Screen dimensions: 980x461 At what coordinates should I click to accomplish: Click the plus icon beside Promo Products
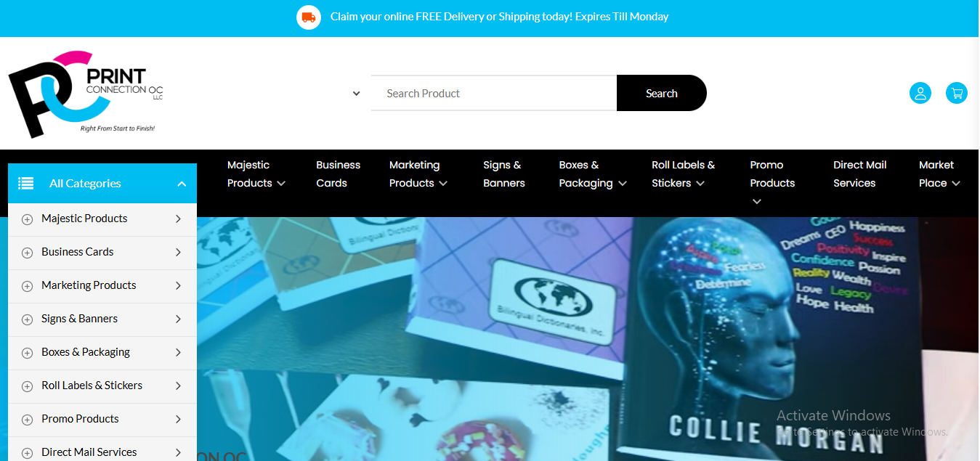click(x=28, y=420)
